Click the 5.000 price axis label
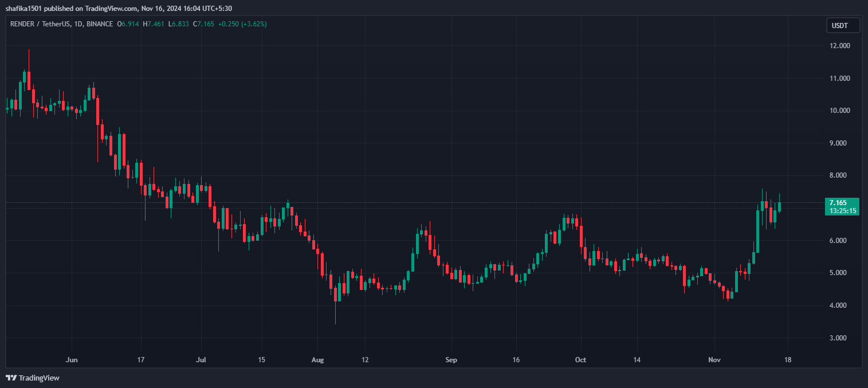868x388 pixels. point(839,273)
